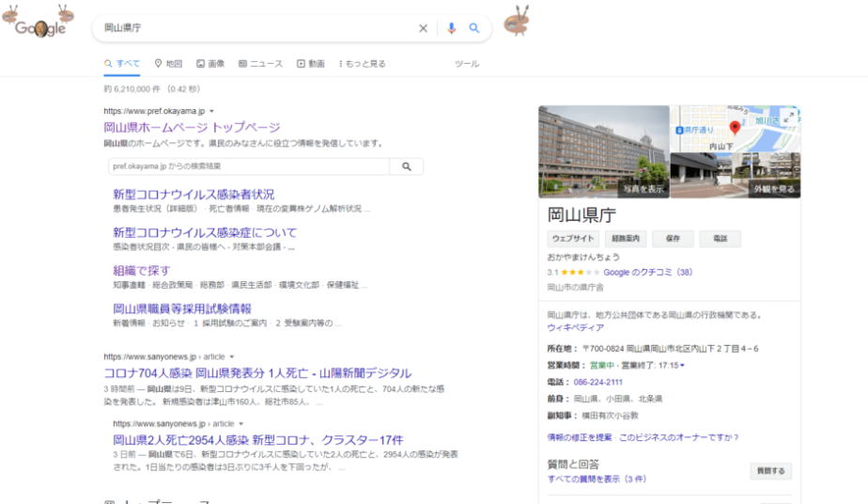Start voice search with microphone icon
This screenshot has width=868, height=504.
coord(451,28)
